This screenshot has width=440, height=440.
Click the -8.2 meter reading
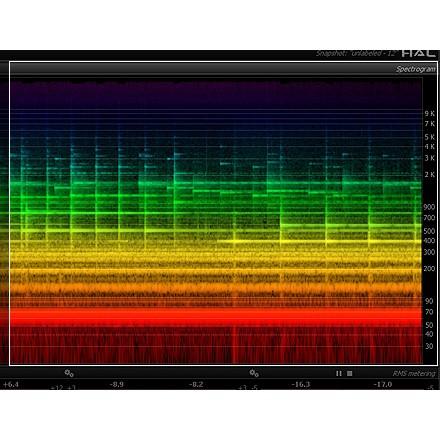[x=196, y=384]
